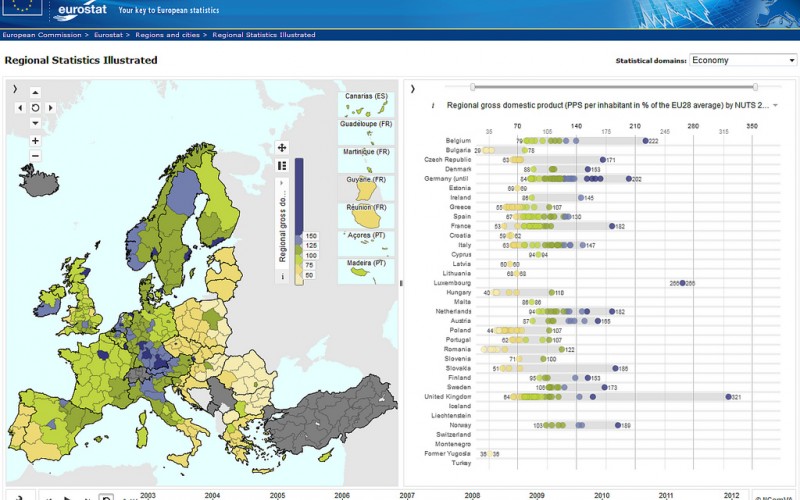Select the United Kingdom row label
The height and width of the screenshot is (500, 800).
click(x=447, y=397)
